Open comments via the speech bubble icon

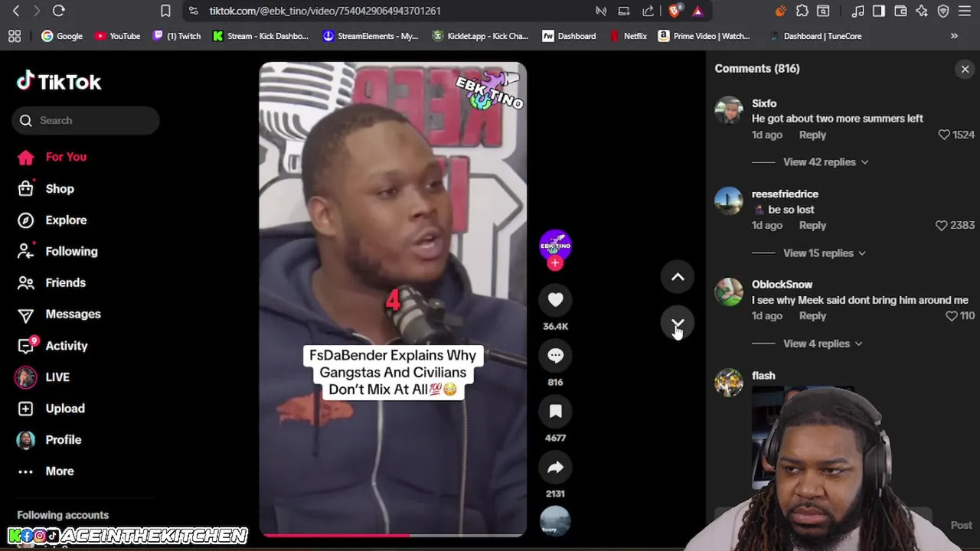coord(555,356)
